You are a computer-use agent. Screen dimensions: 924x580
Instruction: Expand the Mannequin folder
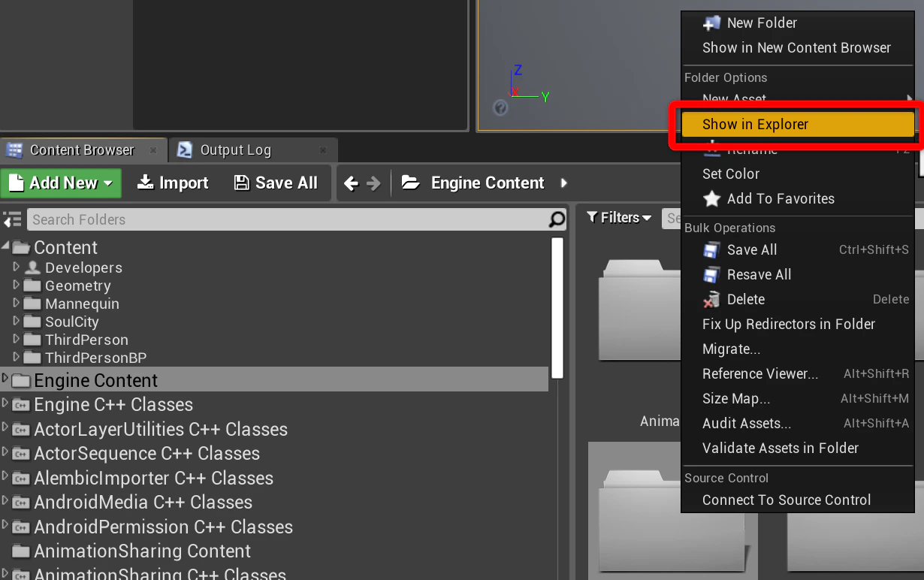17,302
